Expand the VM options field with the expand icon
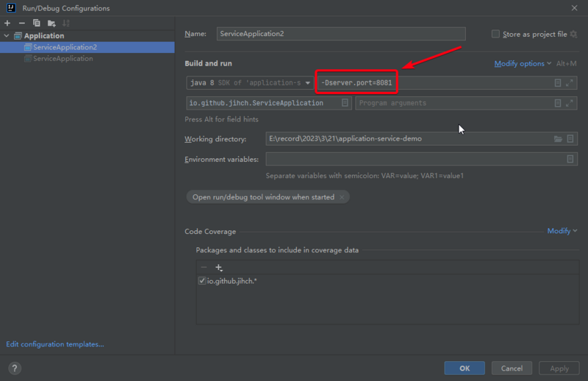The height and width of the screenshot is (381, 588). [x=570, y=83]
